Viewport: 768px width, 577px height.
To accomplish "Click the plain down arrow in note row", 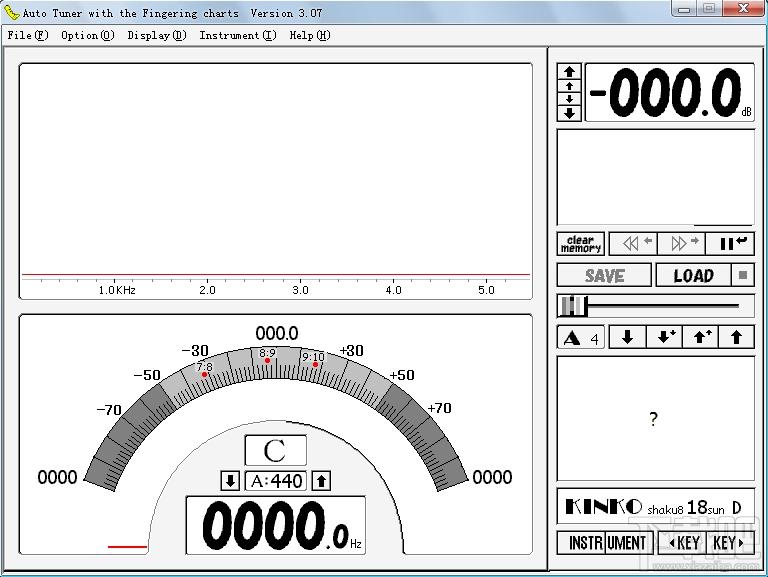I will pyautogui.click(x=627, y=337).
